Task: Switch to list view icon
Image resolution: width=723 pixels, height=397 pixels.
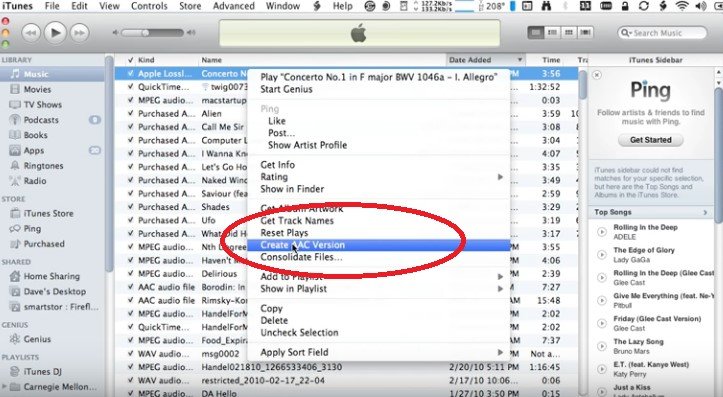Action: pyautogui.click(x=536, y=32)
